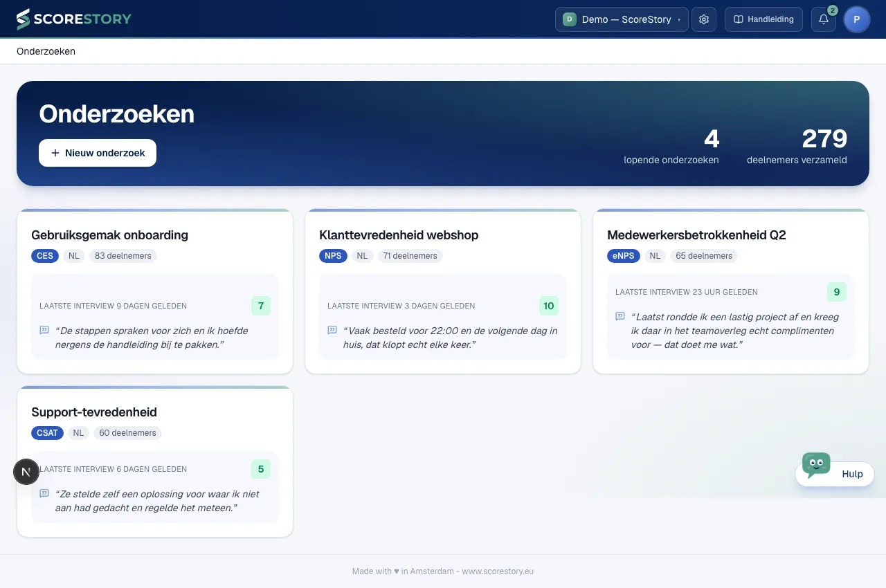
Task: Click the CES tag
Action: 45,256
